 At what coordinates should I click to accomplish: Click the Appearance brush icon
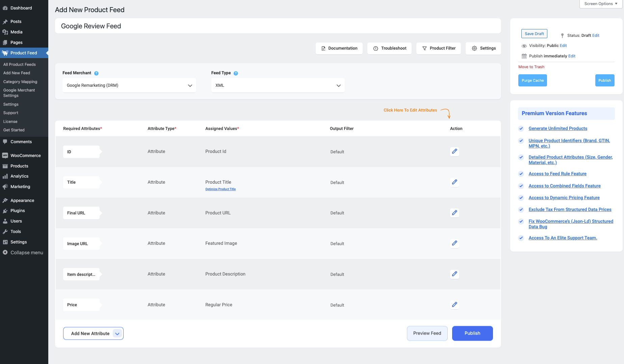(5, 201)
